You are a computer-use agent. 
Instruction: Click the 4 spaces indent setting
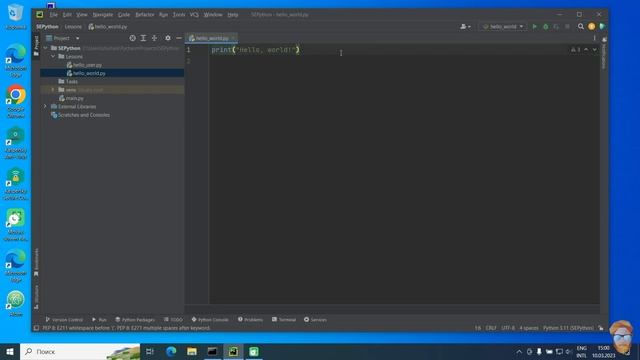pyautogui.click(x=529, y=328)
